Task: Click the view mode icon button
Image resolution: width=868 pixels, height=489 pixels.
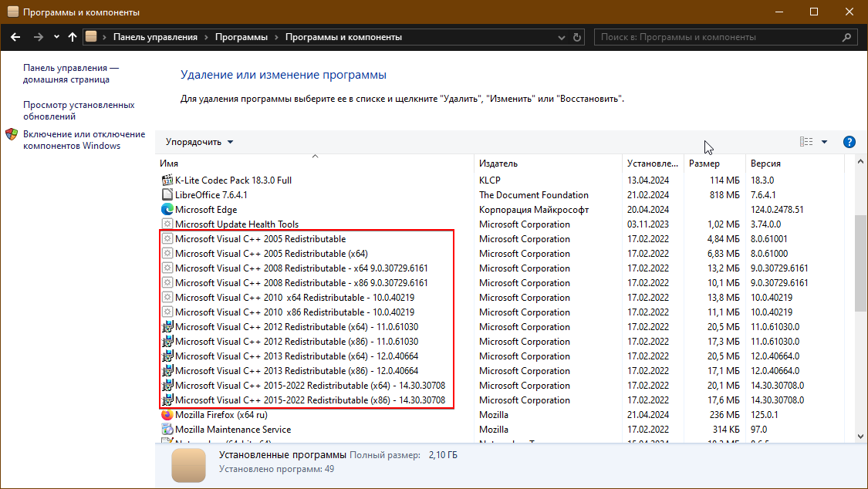Action: pyautogui.click(x=806, y=142)
